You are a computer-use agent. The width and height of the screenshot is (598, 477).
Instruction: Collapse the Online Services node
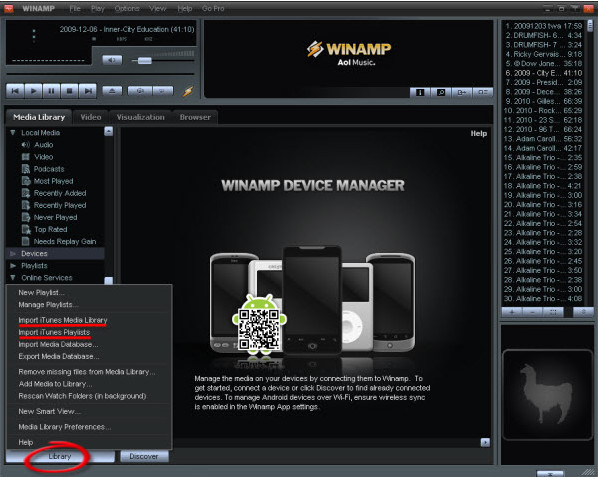pyautogui.click(x=13, y=278)
